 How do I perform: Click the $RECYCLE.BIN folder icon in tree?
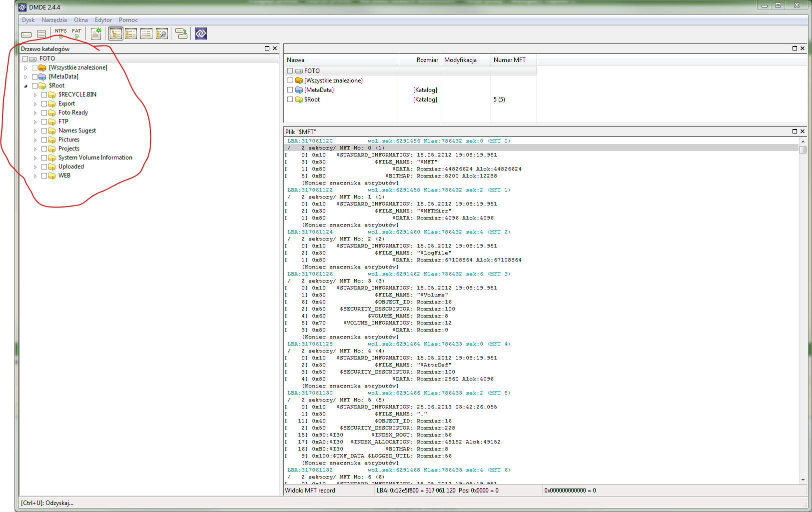point(52,94)
